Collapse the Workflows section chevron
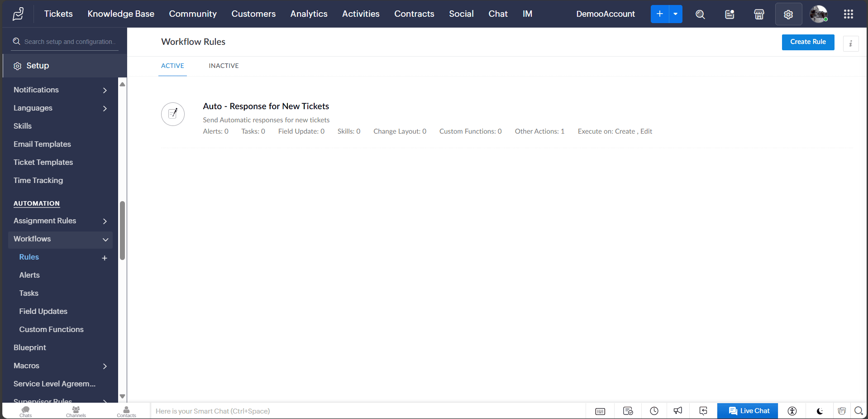 [x=105, y=240]
